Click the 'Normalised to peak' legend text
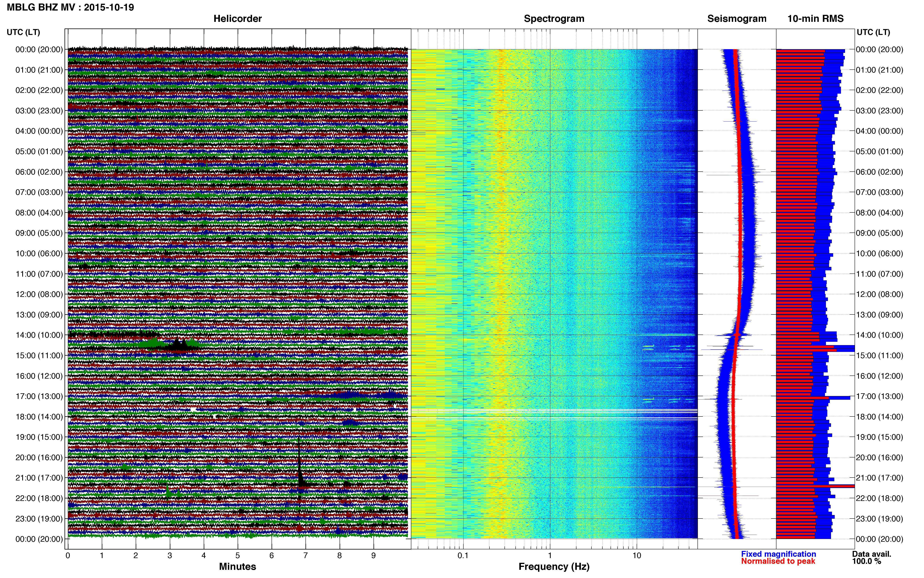 [x=778, y=561]
